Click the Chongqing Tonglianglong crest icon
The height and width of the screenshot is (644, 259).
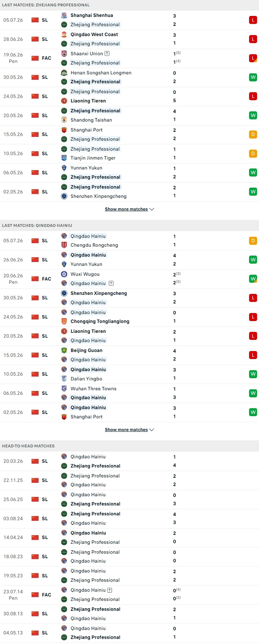[x=64, y=321]
